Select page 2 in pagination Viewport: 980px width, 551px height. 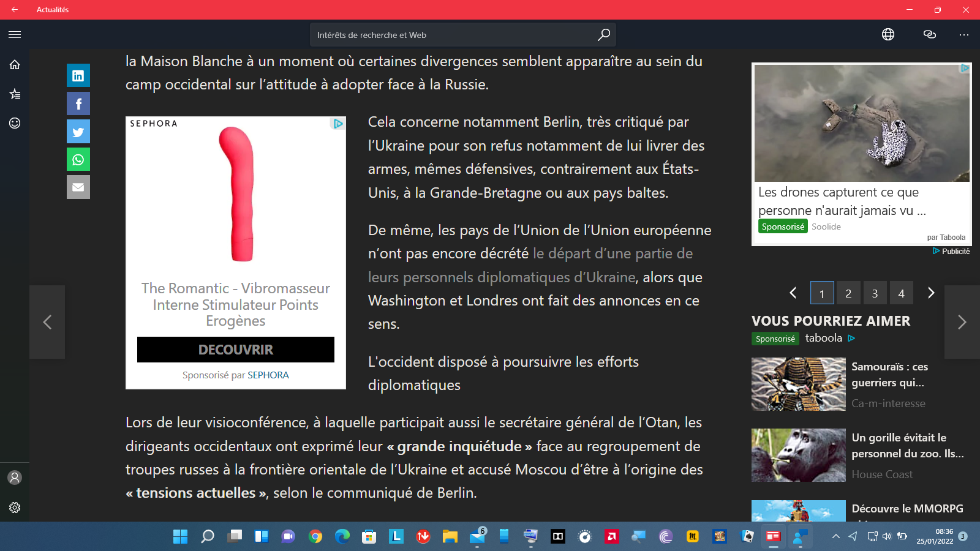848,293
